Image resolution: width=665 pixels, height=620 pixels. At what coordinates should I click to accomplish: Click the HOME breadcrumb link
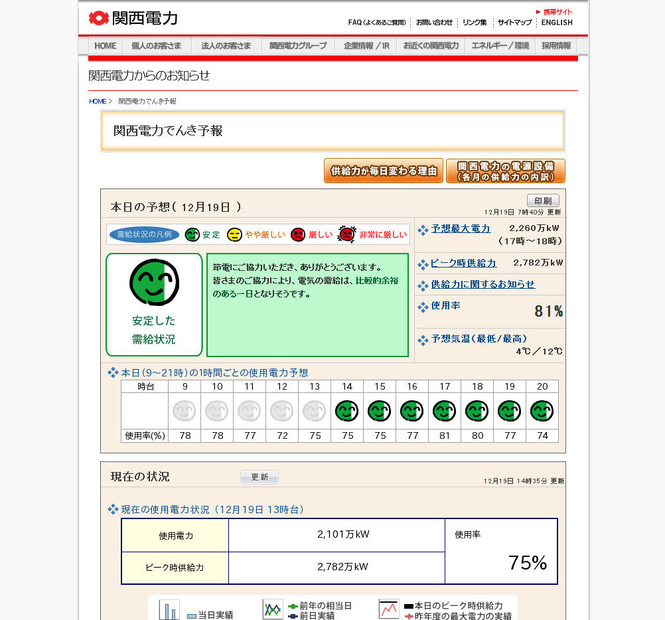click(97, 101)
